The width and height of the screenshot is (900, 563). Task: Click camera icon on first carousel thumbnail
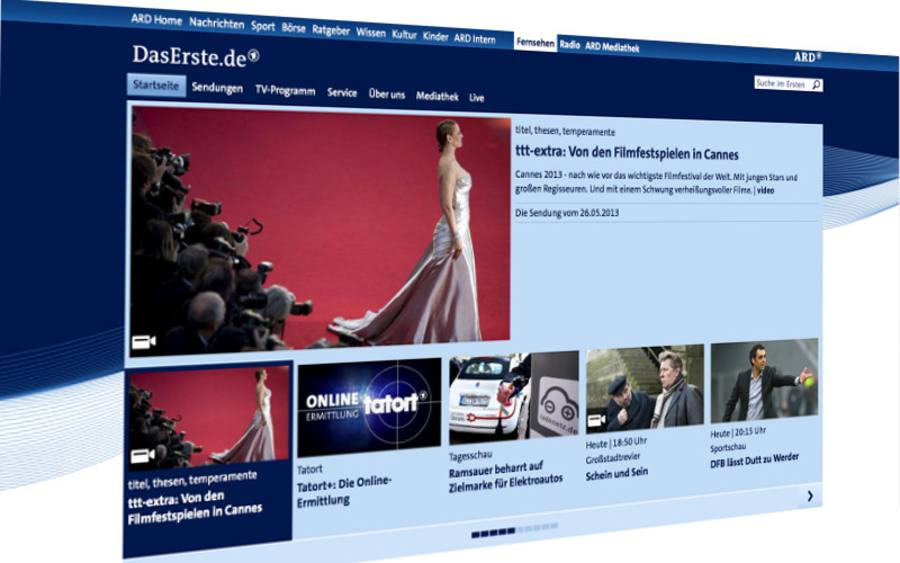pyautogui.click(x=142, y=456)
